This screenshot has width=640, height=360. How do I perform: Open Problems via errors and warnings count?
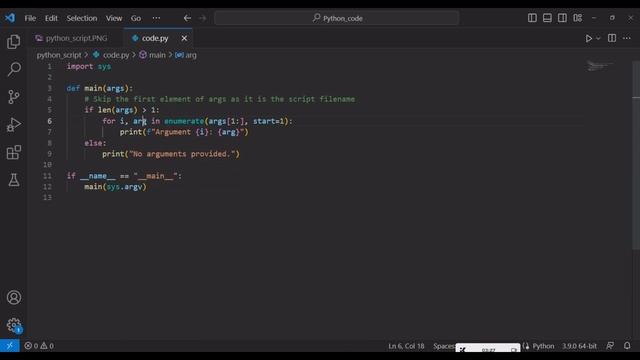pos(39,346)
